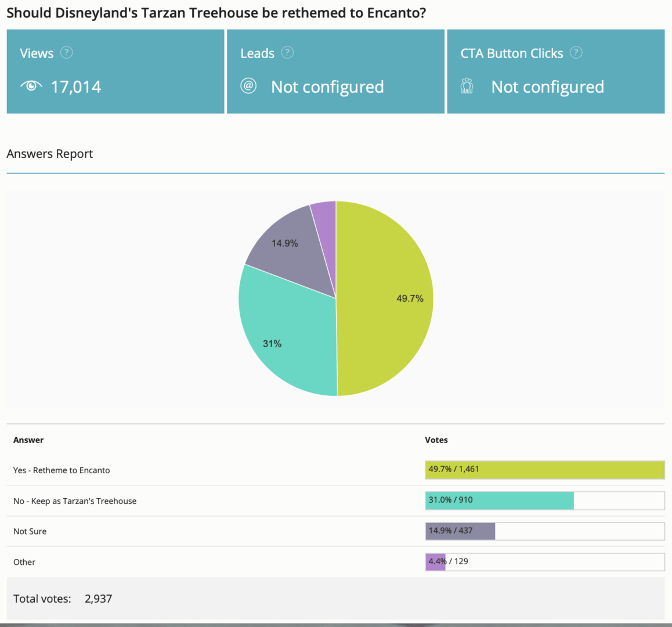This screenshot has width=672, height=627.
Task: Select the teal 31% pie slice
Action: click(284, 337)
